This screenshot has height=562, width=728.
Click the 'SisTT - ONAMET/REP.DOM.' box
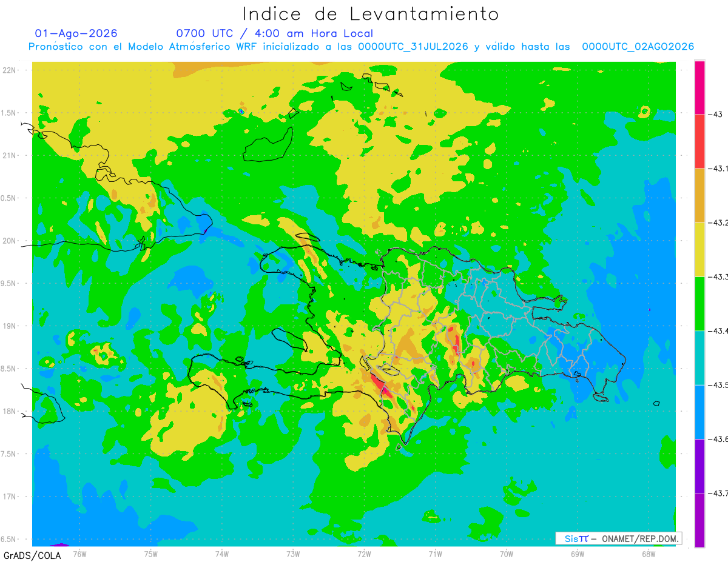click(619, 538)
